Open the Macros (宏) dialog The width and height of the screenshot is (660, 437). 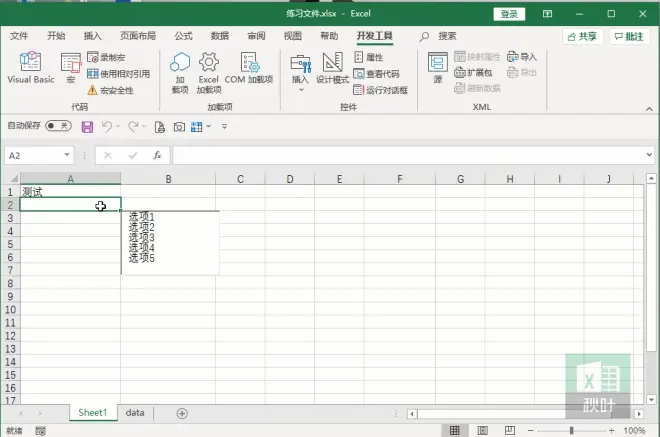(71, 67)
